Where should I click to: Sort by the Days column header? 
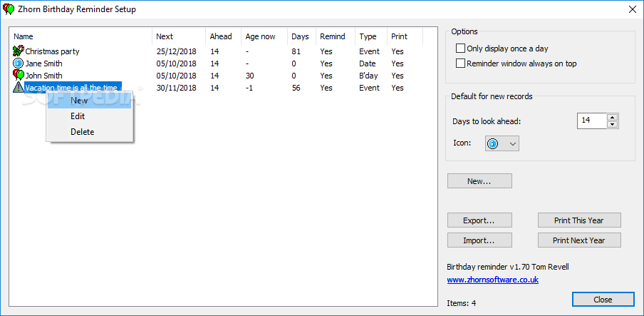tap(301, 36)
